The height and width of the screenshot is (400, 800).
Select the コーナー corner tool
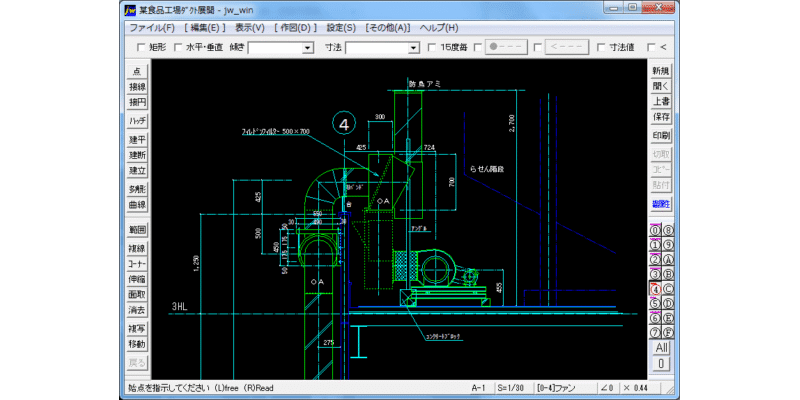[137, 264]
